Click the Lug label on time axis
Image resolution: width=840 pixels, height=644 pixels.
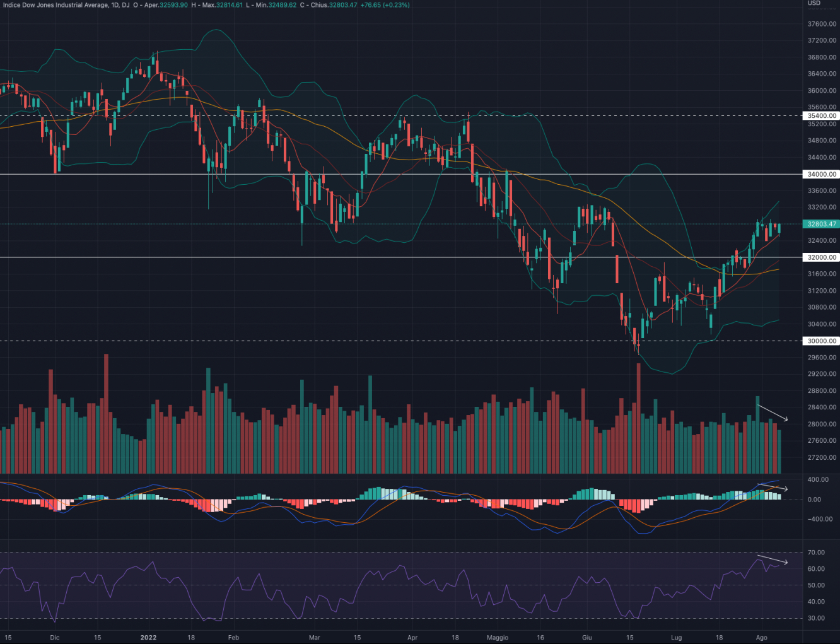pos(677,638)
